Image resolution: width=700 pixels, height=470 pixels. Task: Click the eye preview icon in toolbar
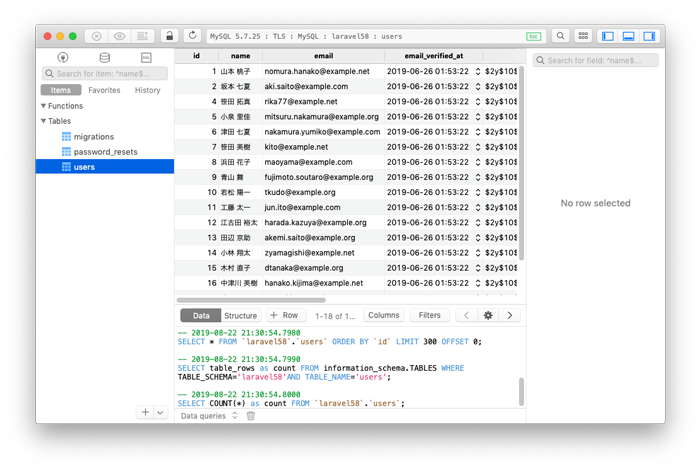[119, 36]
